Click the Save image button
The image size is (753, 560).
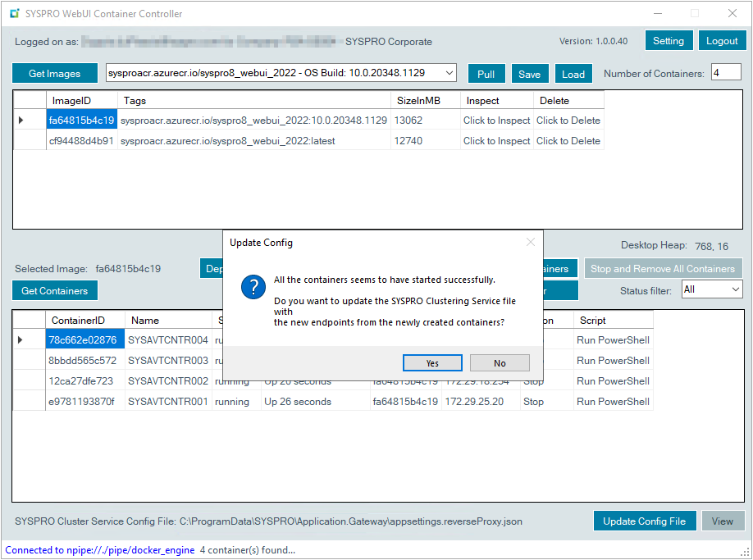[x=529, y=74]
